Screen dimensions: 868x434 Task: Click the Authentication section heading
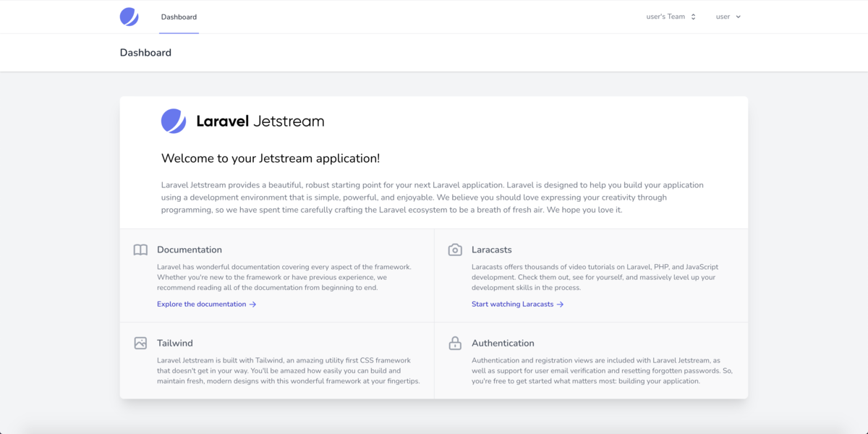503,343
